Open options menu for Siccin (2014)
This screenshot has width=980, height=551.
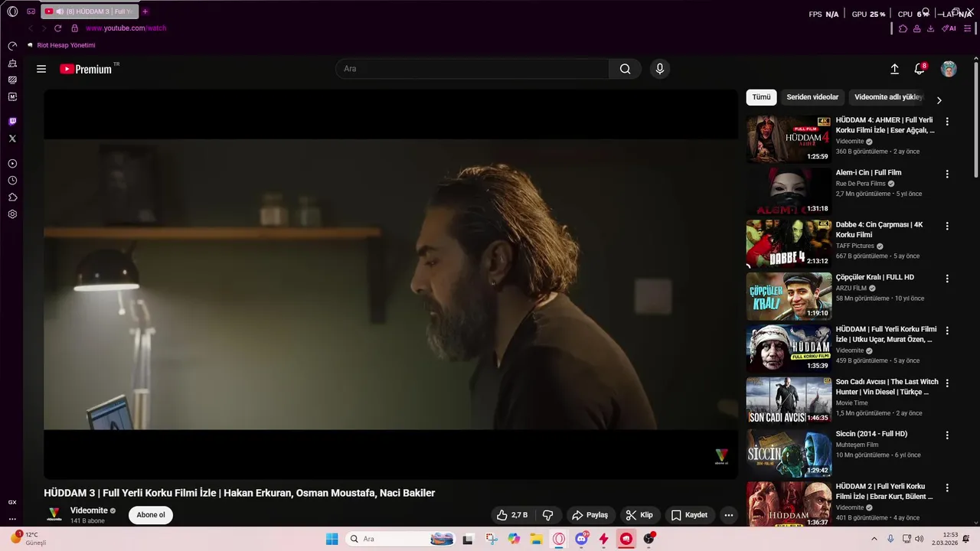coord(947,435)
